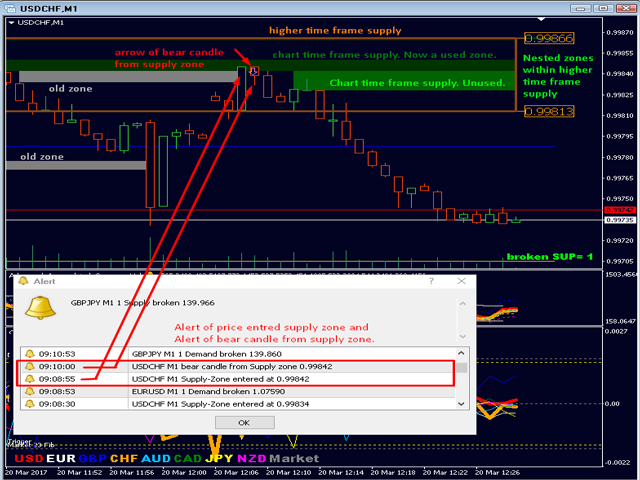The height and width of the screenshot is (480, 640).
Task: Click the 0.99866 price label box
Action: 549,38
